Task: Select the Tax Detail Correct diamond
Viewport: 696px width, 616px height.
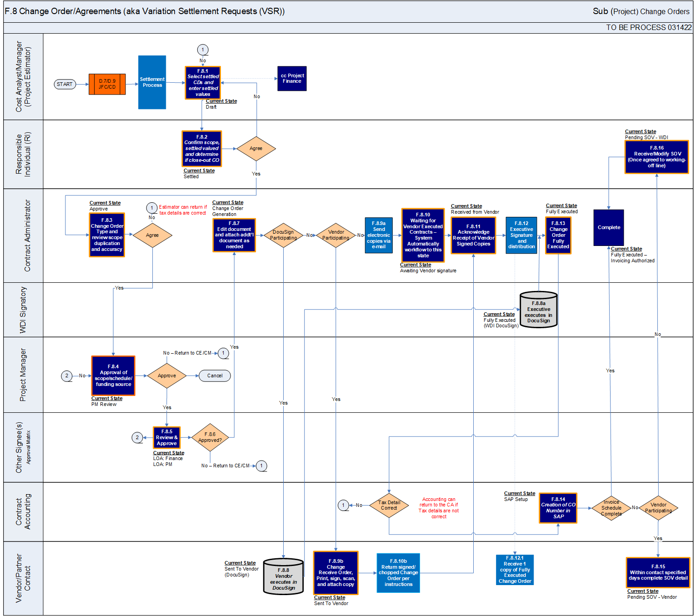Action: click(389, 506)
